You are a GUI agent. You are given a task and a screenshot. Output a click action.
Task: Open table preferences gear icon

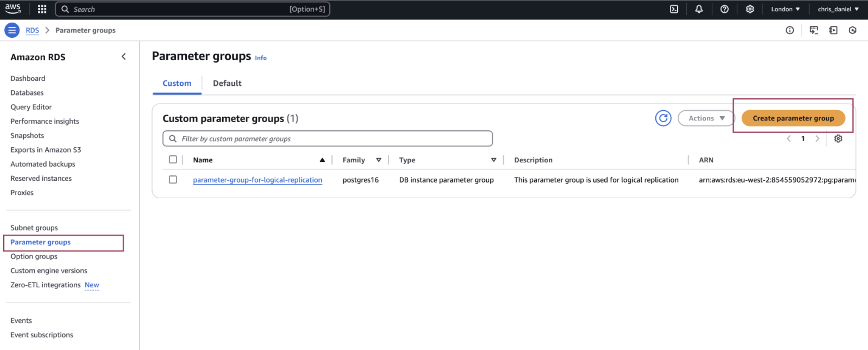coord(838,139)
